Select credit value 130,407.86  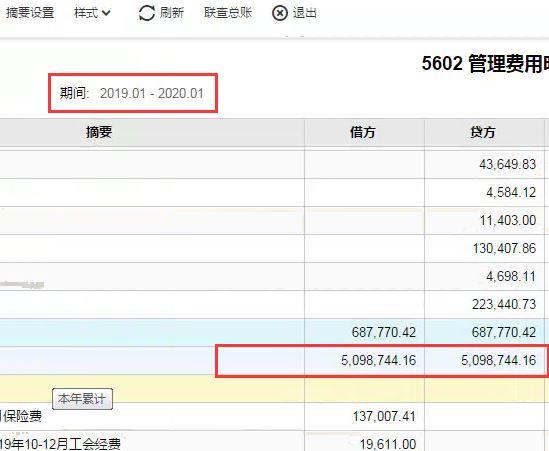[504, 248]
